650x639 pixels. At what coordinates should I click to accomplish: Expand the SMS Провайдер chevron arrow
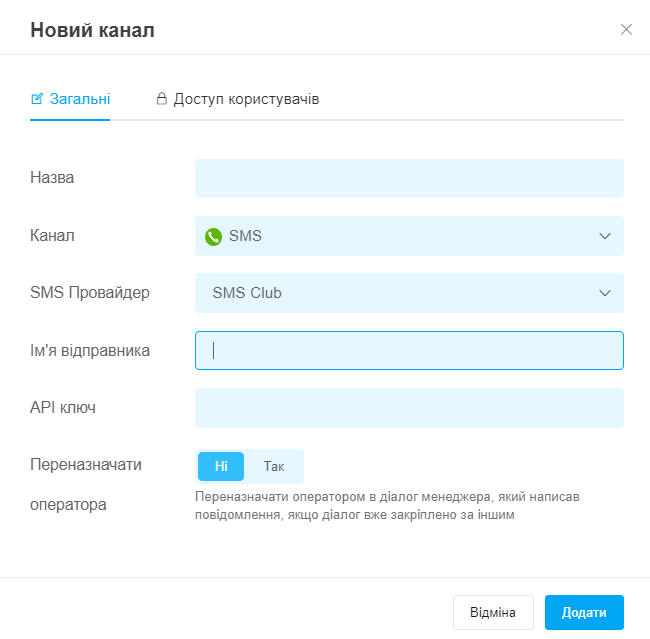tap(605, 293)
